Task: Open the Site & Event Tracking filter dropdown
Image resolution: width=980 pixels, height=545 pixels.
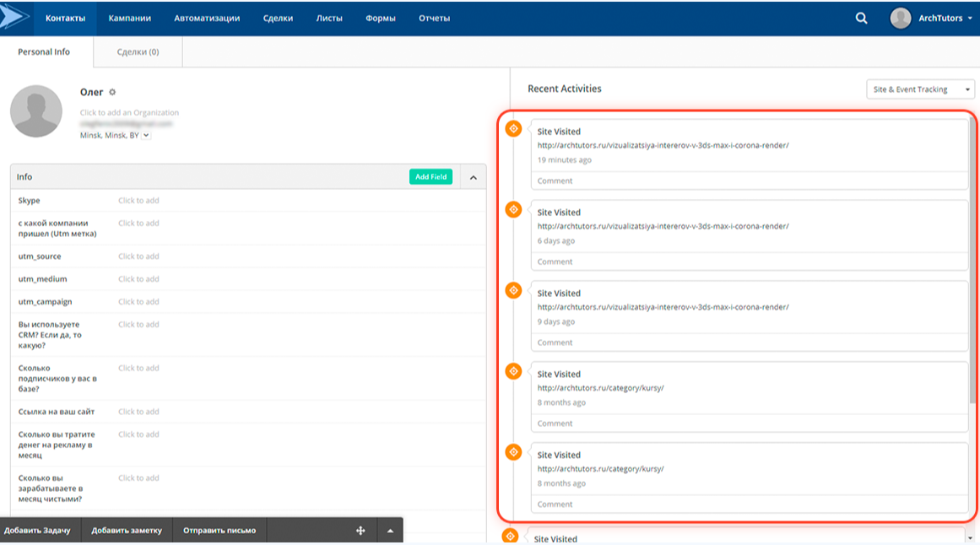Action: click(919, 89)
